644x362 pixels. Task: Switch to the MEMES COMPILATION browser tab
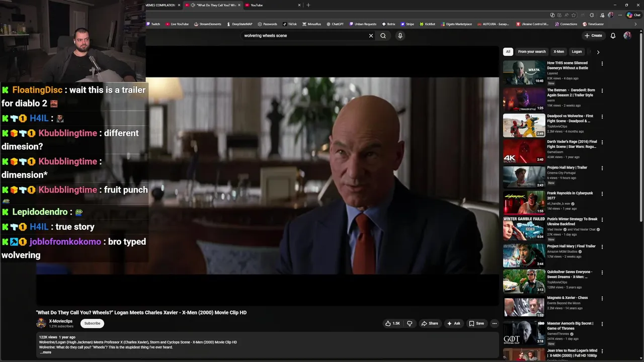160,5
